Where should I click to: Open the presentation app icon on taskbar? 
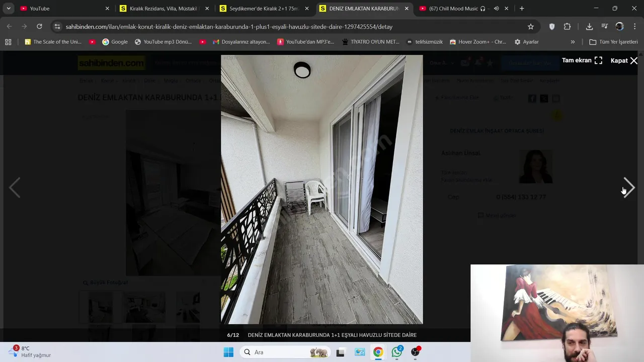click(x=359, y=352)
